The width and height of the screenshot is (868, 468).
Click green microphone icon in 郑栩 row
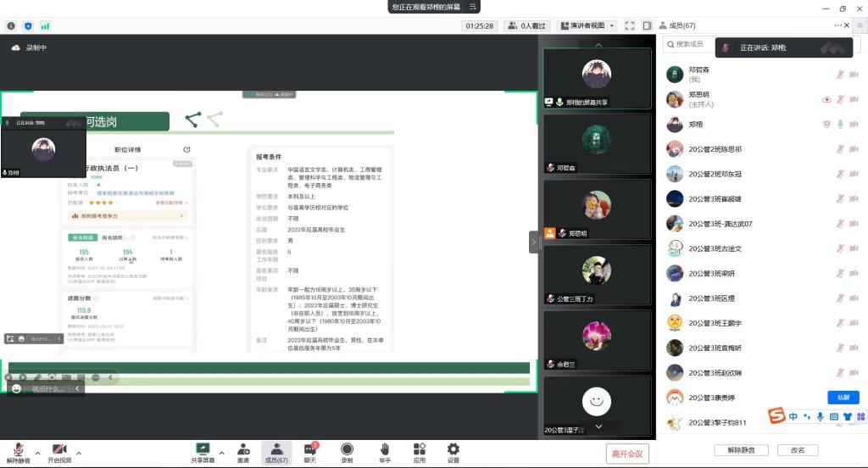(840, 124)
